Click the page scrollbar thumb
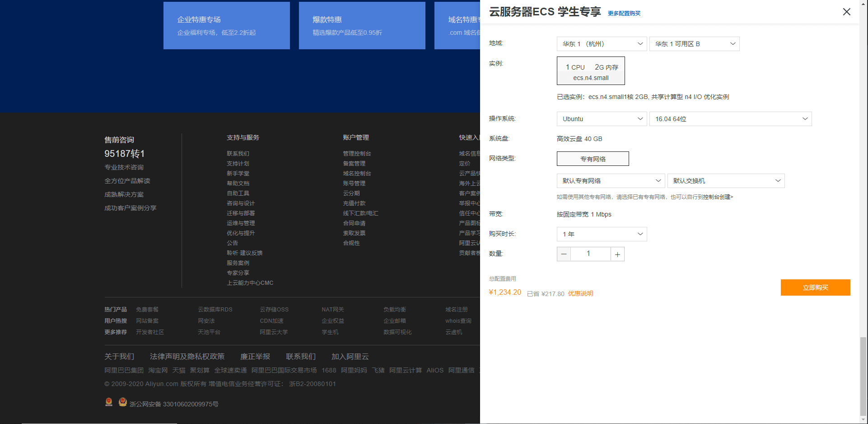This screenshot has width=868, height=424. [x=863, y=376]
